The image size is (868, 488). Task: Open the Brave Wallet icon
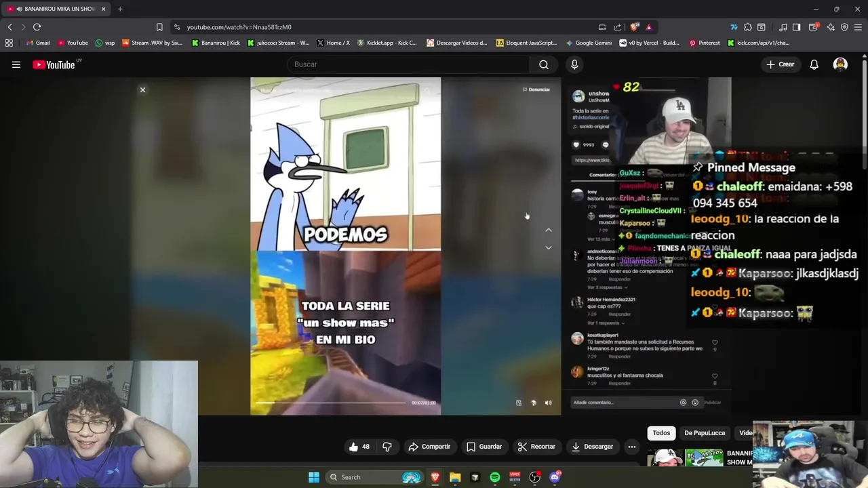[812, 27]
